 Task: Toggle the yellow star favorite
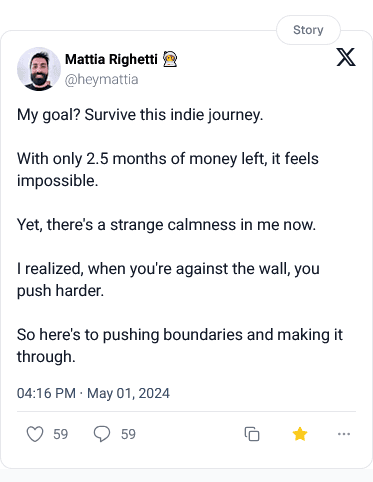click(300, 434)
